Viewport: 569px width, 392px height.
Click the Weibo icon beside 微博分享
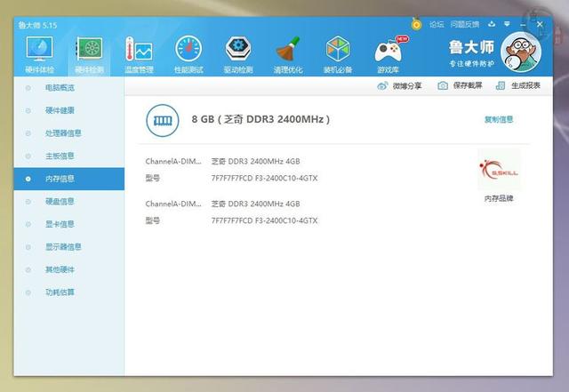pos(382,85)
